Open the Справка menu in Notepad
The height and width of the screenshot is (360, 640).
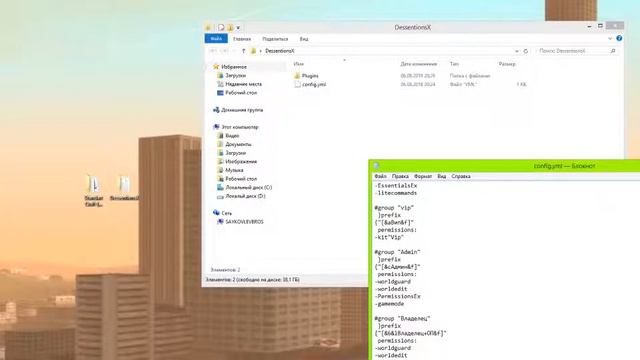pyautogui.click(x=461, y=176)
